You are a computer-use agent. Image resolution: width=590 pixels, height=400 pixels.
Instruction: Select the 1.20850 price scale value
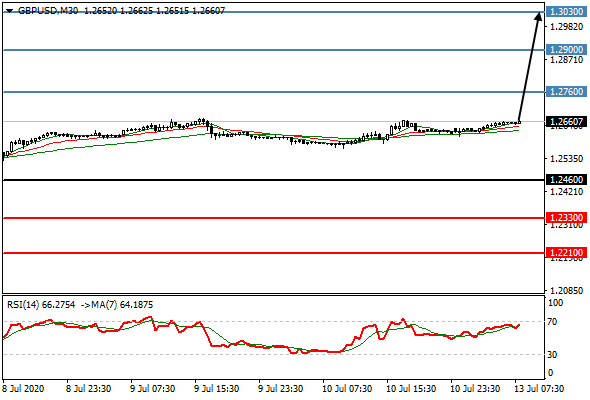(566, 291)
